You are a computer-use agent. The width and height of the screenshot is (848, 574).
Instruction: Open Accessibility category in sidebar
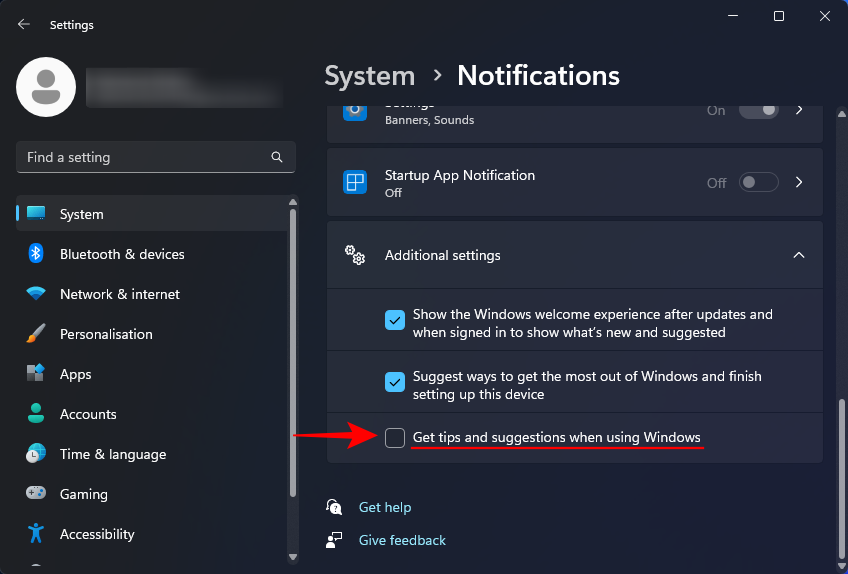tap(152, 533)
